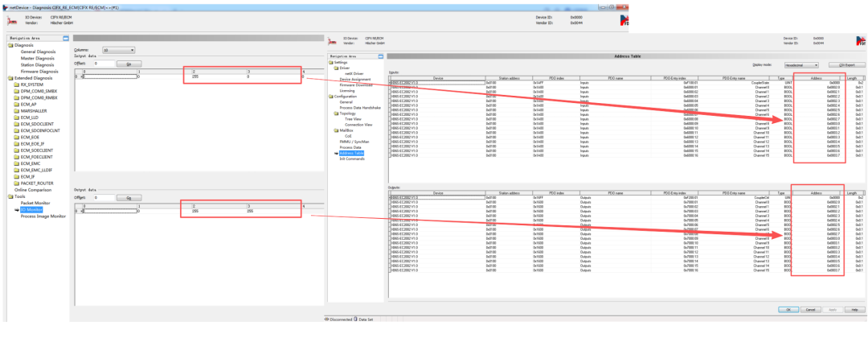Viewport: 868px width, 342px height.
Task: Select General Diagnosis in navigation tree
Action: tap(39, 52)
